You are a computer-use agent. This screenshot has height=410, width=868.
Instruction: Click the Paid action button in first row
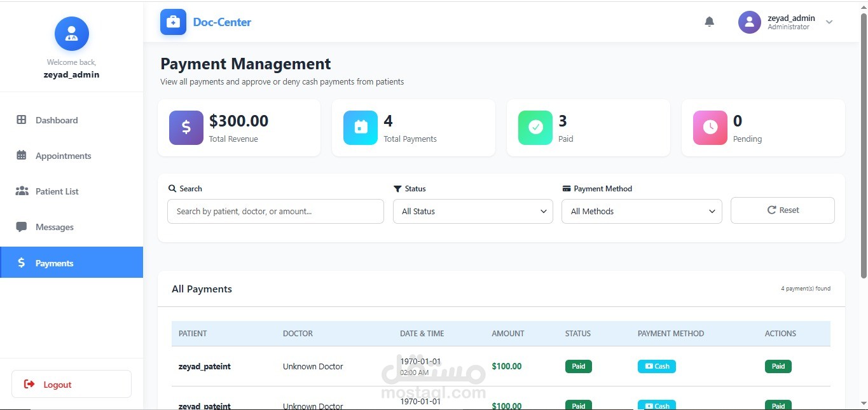coord(778,366)
